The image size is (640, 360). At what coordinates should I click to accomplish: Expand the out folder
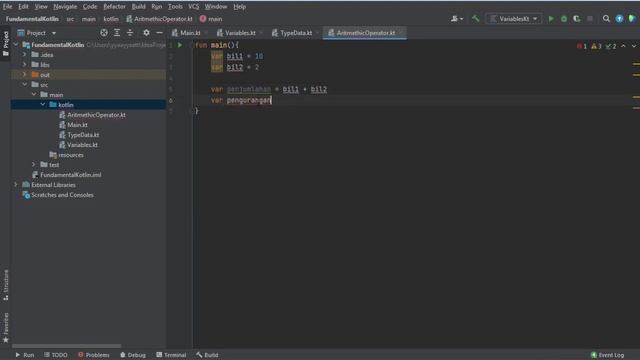tap(24, 75)
